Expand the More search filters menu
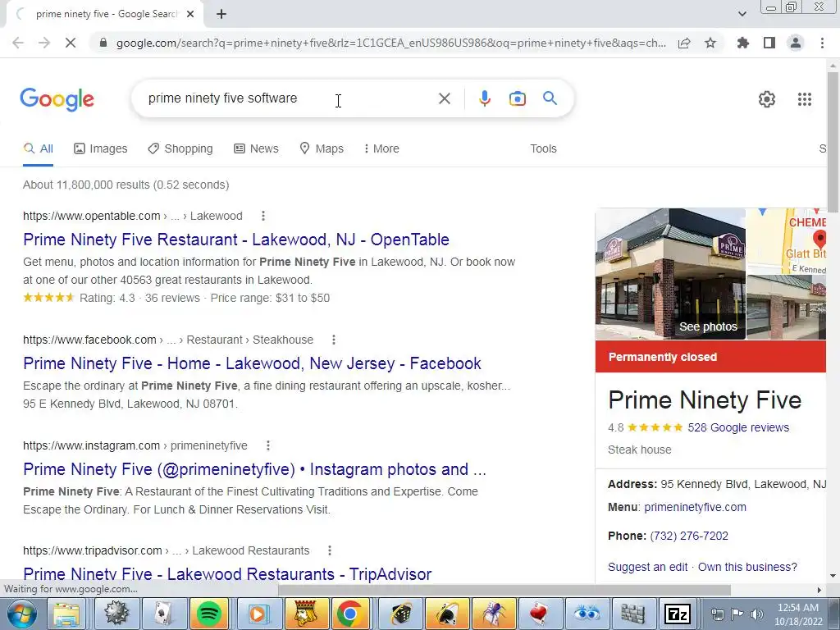Image resolution: width=840 pixels, height=630 pixels. pos(381,148)
